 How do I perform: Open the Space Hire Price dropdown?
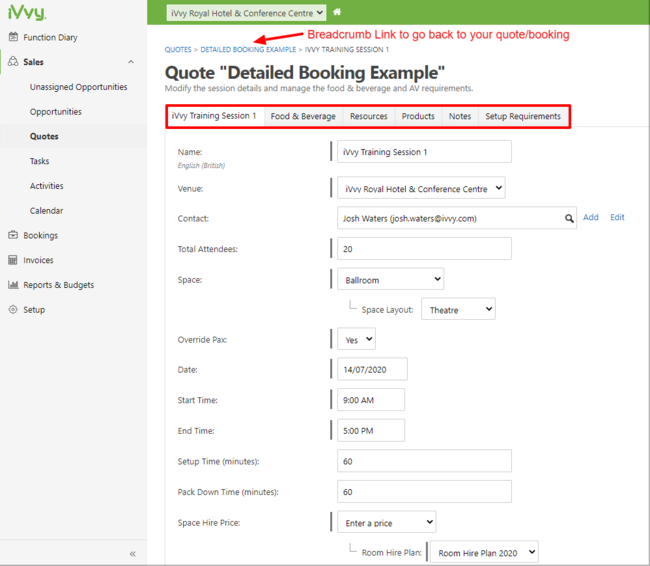(386, 522)
